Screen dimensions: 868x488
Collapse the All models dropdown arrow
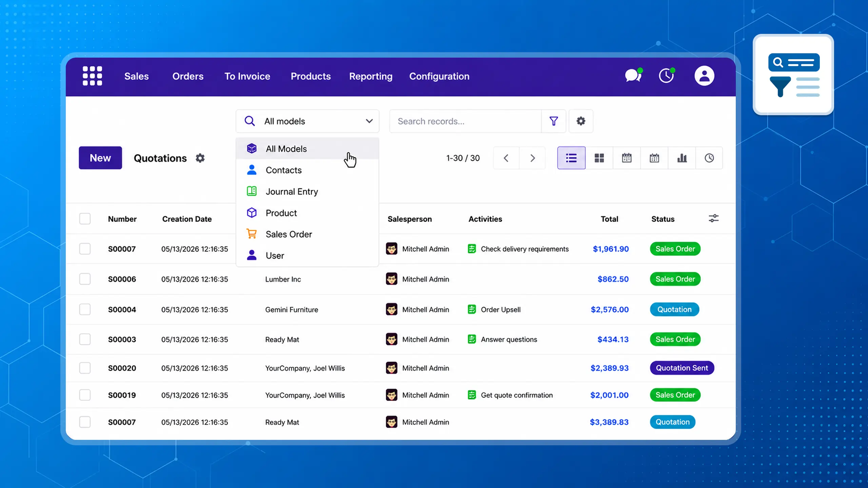point(369,121)
